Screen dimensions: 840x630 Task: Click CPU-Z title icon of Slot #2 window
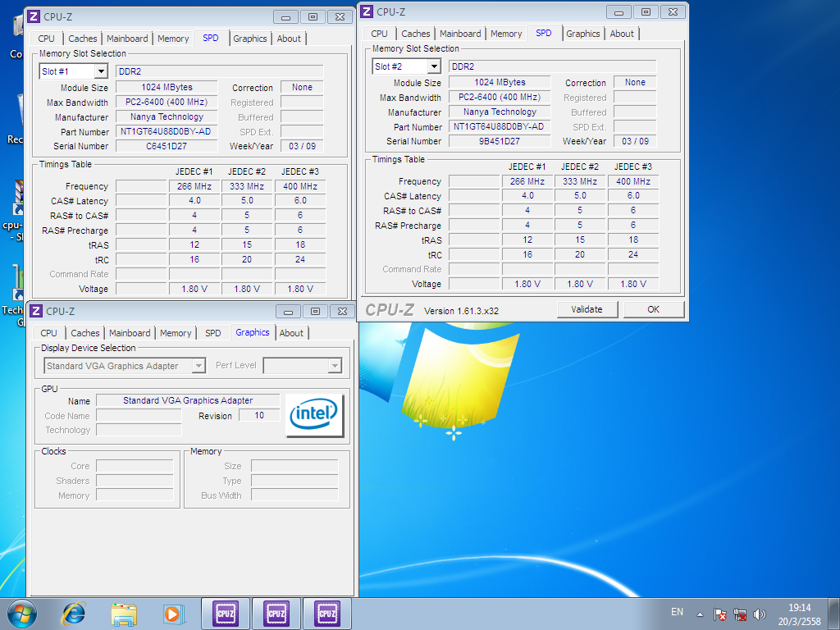pyautogui.click(x=367, y=11)
